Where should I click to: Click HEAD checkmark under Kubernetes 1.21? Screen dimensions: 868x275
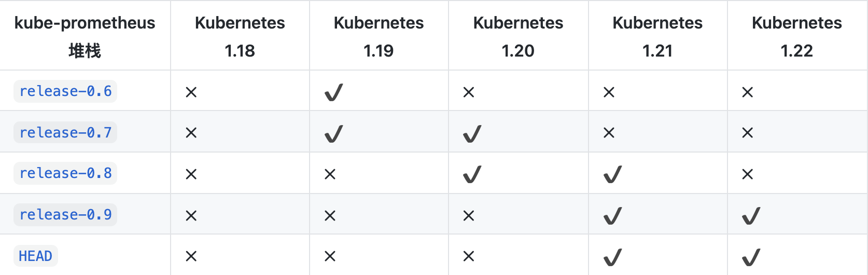[612, 257]
